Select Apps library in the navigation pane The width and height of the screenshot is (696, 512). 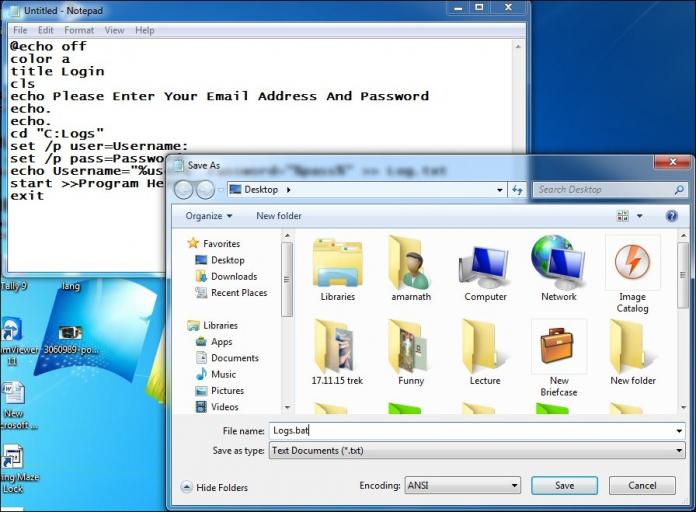214,342
